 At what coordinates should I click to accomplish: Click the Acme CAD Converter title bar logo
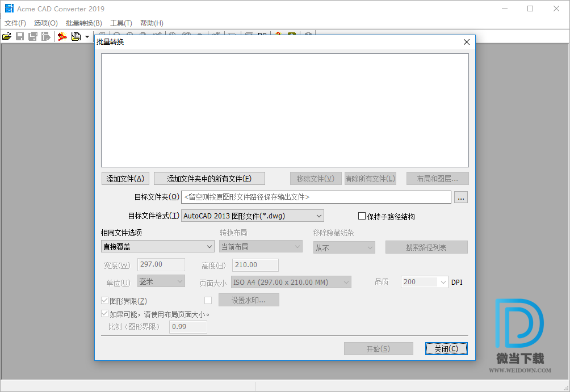click(x=9, y=9)
